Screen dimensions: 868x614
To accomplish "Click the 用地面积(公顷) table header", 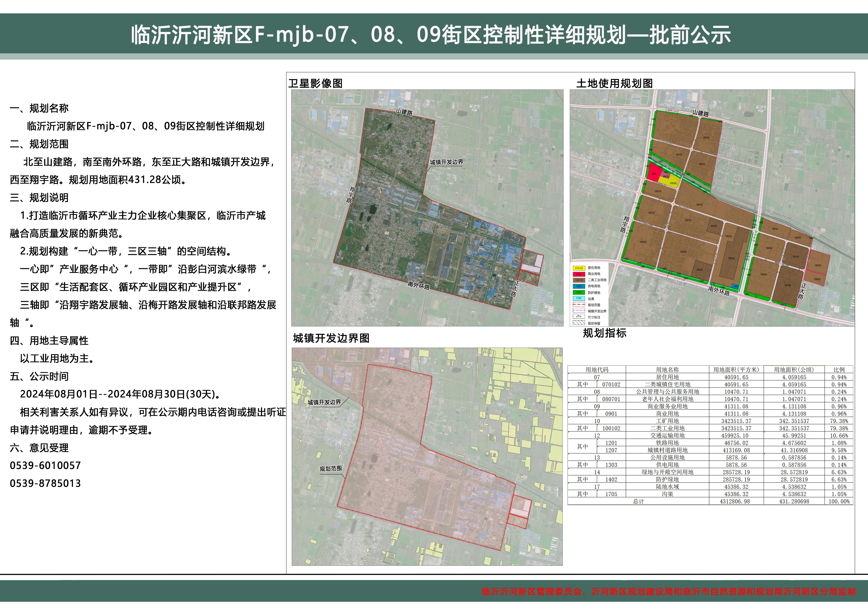I will click(x=794, y=370).
